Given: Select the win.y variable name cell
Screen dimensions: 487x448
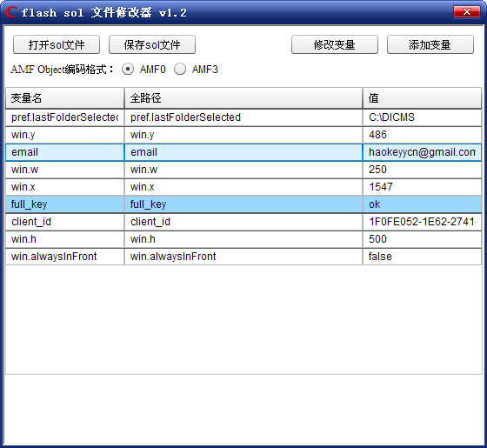Looking at the screenshot, I should [64, 135].
